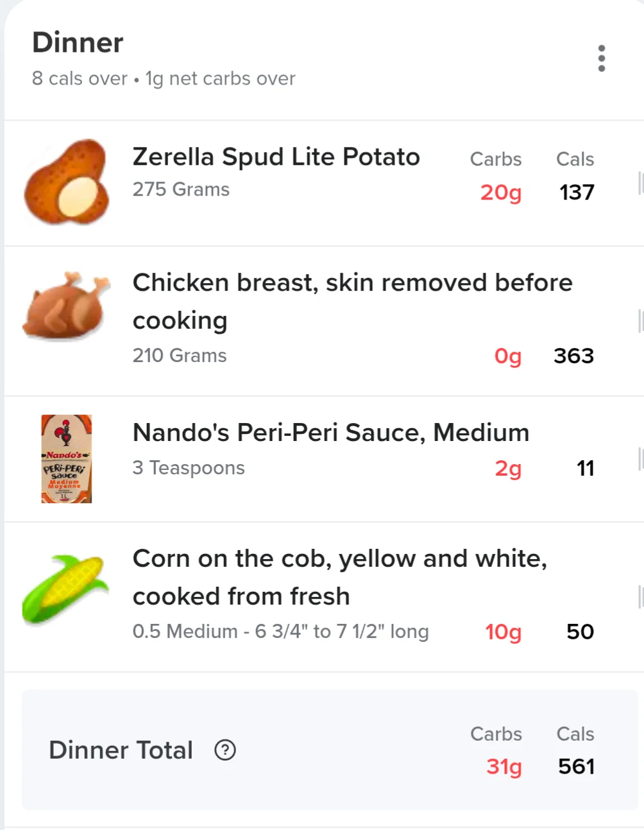Click the 210 Grams chicken serving size
This screenshot has width=644, height=830.
pyautogui.click(x=180, y=355)
